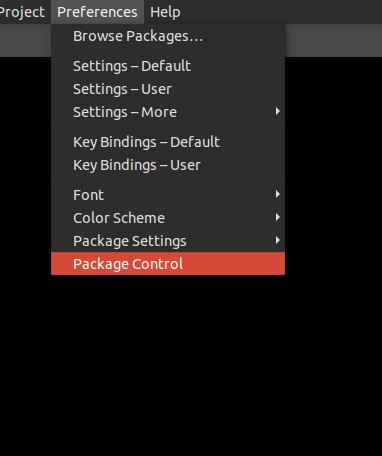
Task: Open the Project menu
Action: coord(22,12)
